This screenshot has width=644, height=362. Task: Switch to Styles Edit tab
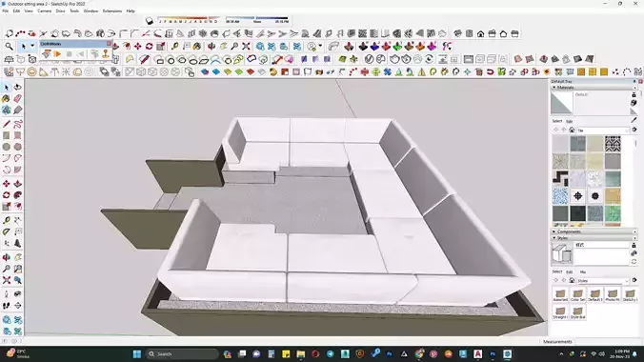[570, 272]
